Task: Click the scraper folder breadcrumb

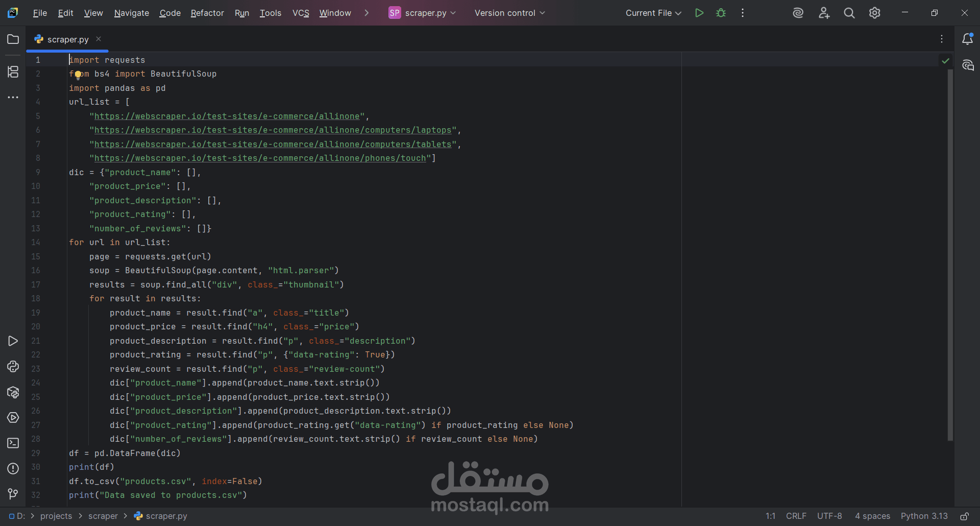Action: pos(103,516)
